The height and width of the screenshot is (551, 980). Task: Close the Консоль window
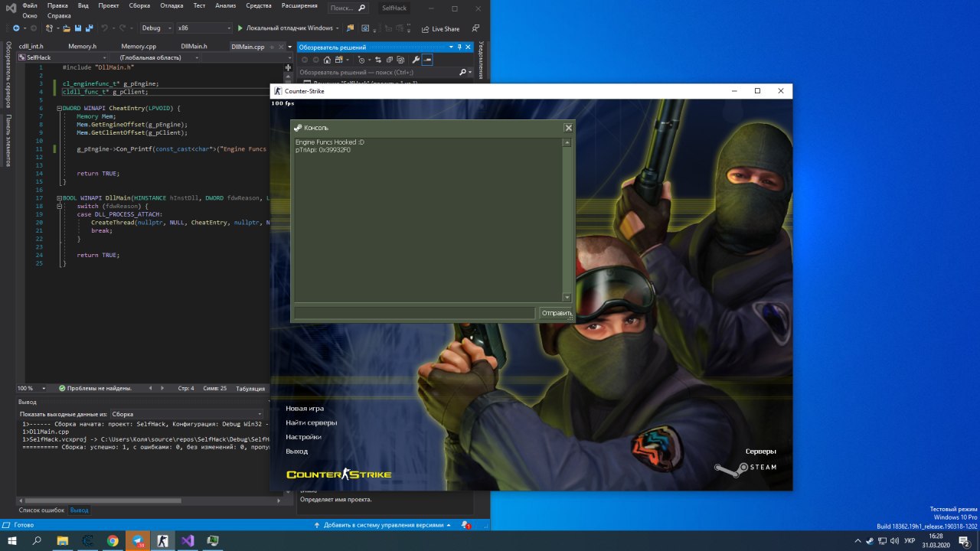tap(568, 128)
